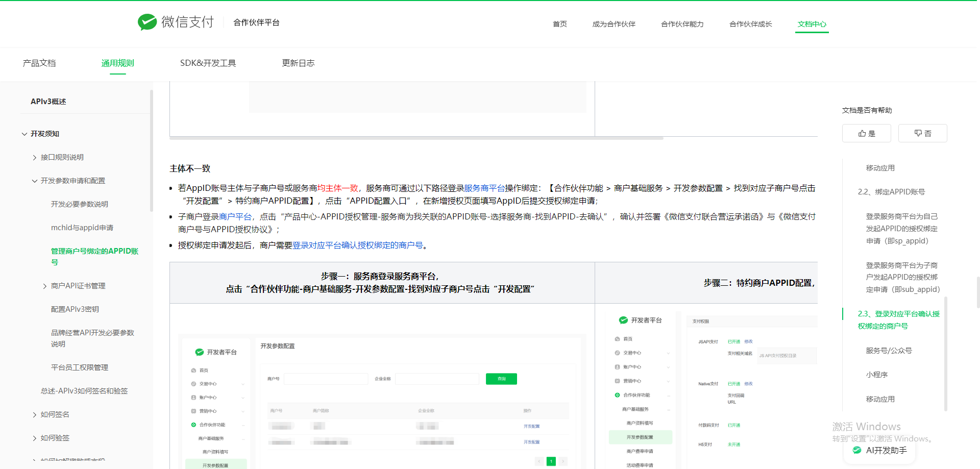Click the horizontal scrollbar under the top table
Screen dimensions: 980x469
tap(416, 138)
